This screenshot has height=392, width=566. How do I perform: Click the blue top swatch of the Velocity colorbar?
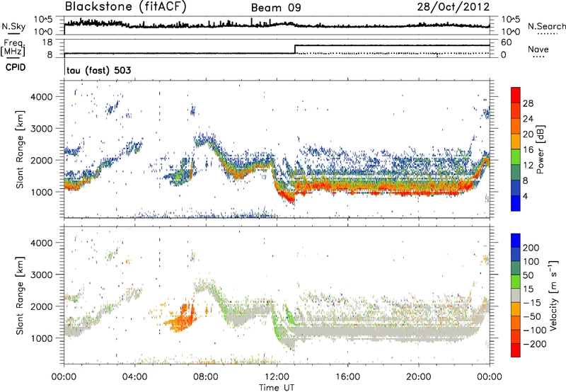516,241
